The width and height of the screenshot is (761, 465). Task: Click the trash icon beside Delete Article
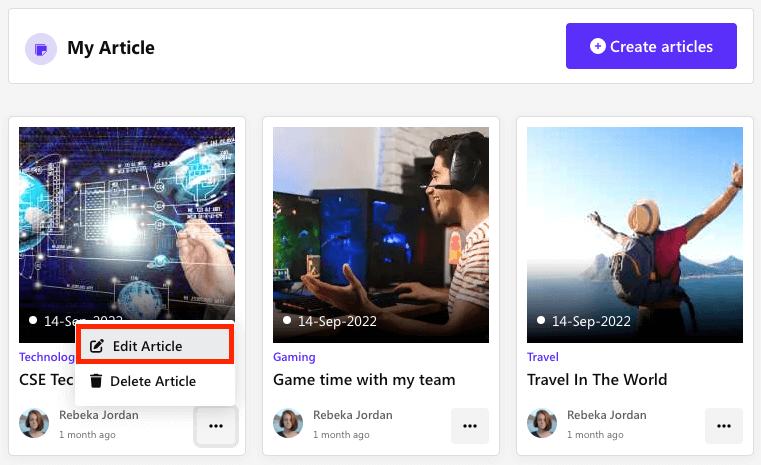96,381
